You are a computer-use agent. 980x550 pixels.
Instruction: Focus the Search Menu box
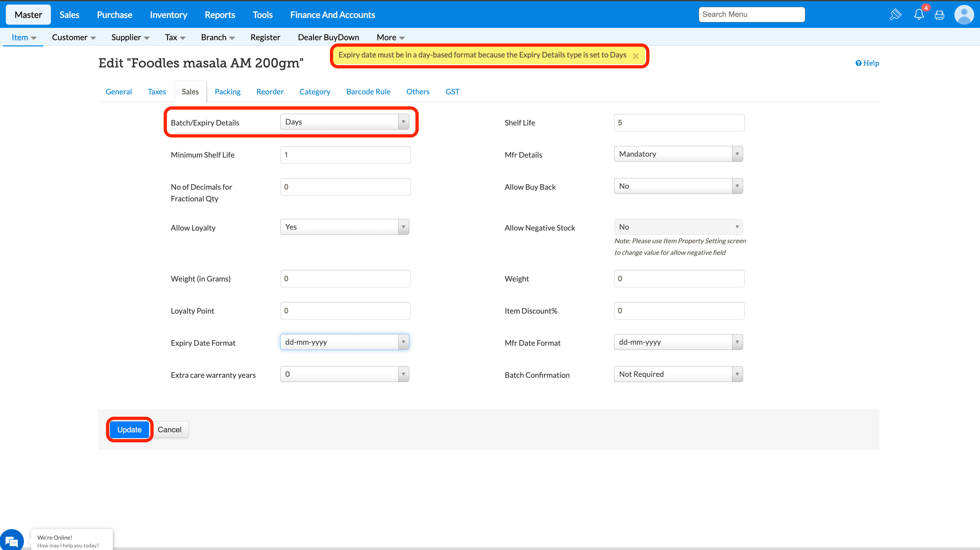point(751,15)
